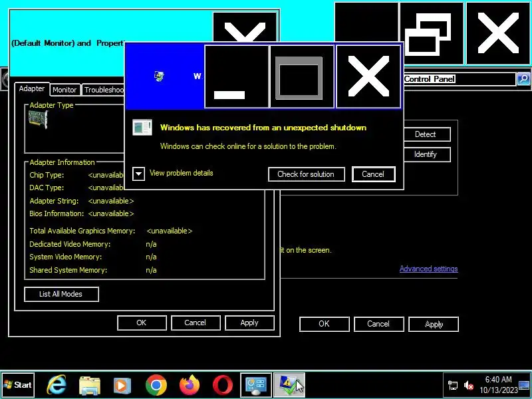Switch to the Monitor tab
The width and height of the screenshot is (532, 399).
click(x=65, y=90)
